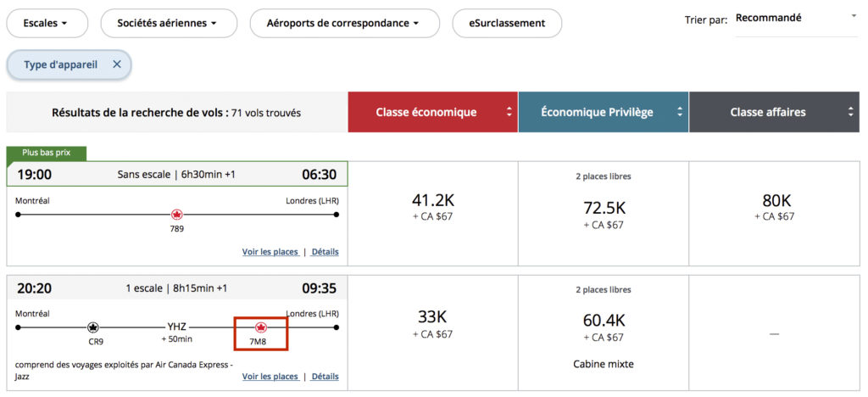Click the red maple leaf above 7M8

pos(261,327)
